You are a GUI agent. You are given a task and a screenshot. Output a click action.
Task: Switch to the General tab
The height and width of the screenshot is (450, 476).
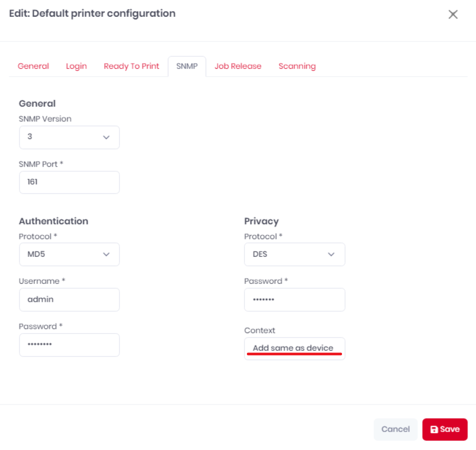(x=33, y=66)
